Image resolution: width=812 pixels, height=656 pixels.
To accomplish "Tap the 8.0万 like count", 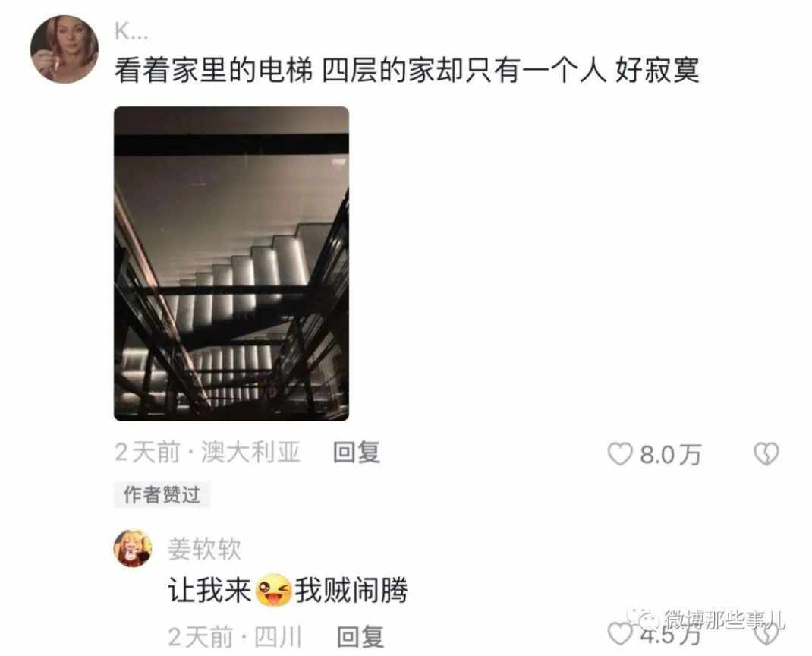I will tap(671, 455).
